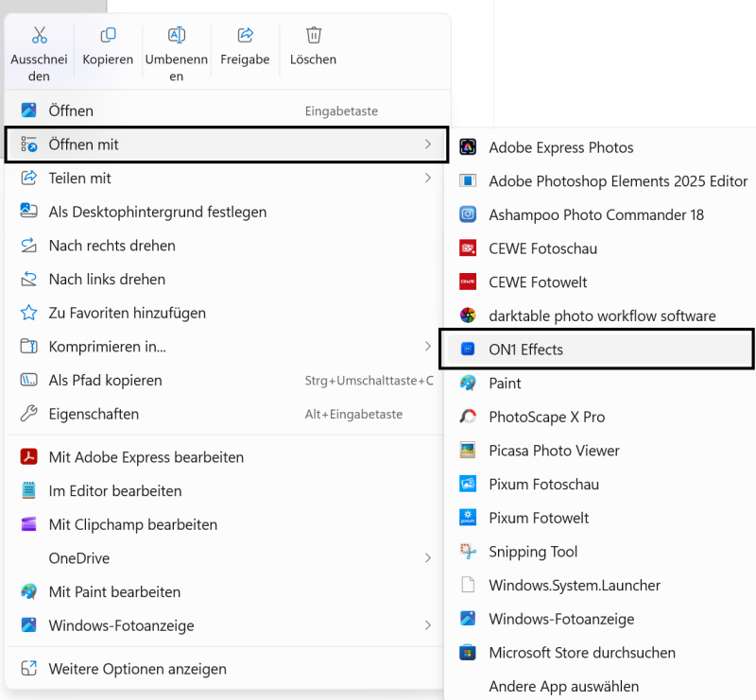Image resolution: width=756 pixels, height=700 pixels.
Task: Click the Kopieren icon
Action: click(108, 36)
